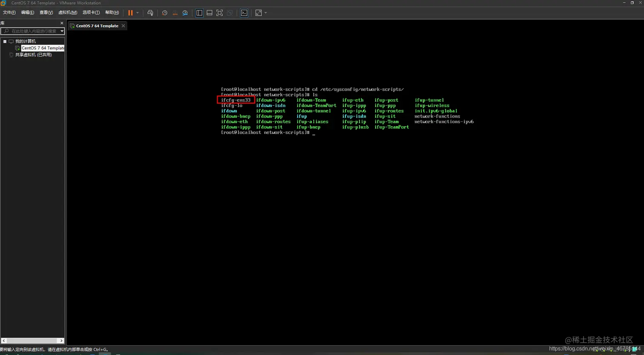Viewport: 644px width, 355px height.
Task: Click the library horizontal scrollbar thumb
Action: click(32, 341)
